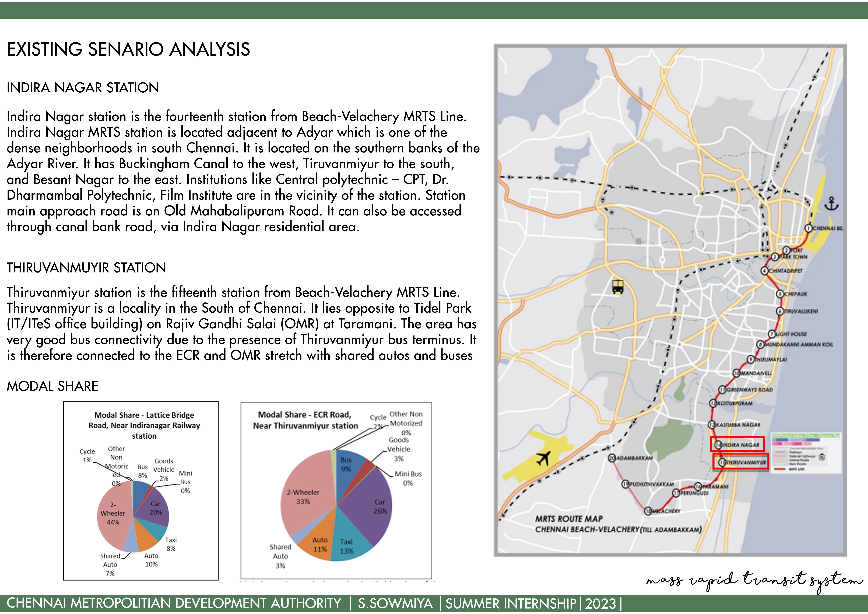Click the ECR Road chart title
The width and height of the screenshot is (868, 614).
pos(305,420)
